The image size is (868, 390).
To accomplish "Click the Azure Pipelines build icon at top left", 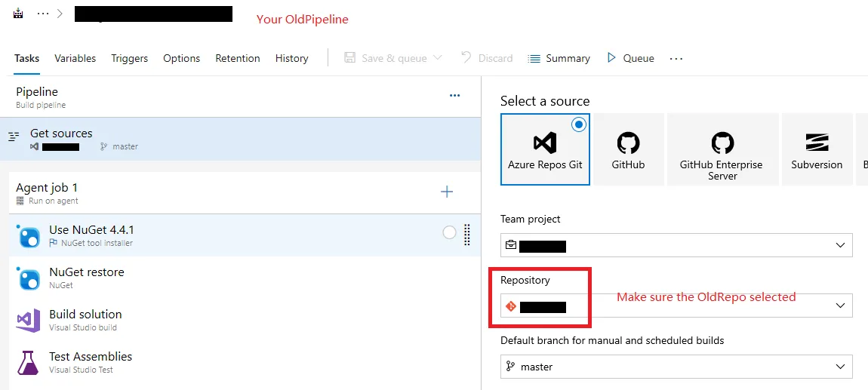I will pyautogui.click(x=17, y=14).
